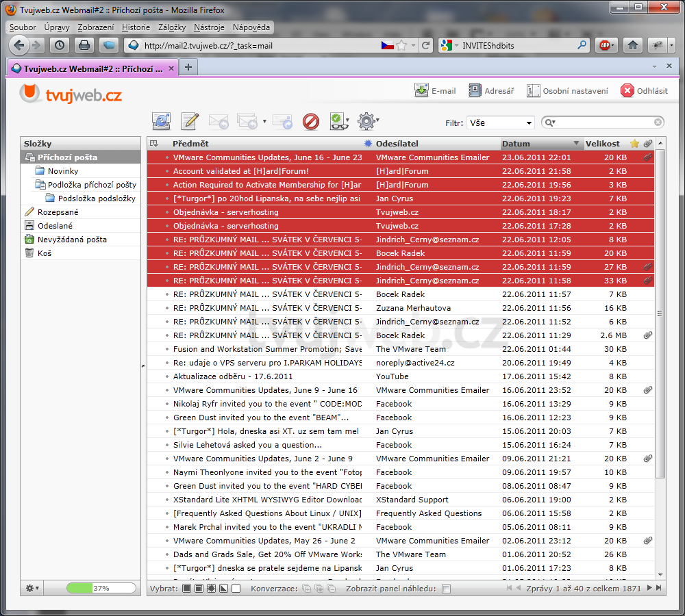
Task: Open the gear more-actions toolbar icon
Action: 367,122
